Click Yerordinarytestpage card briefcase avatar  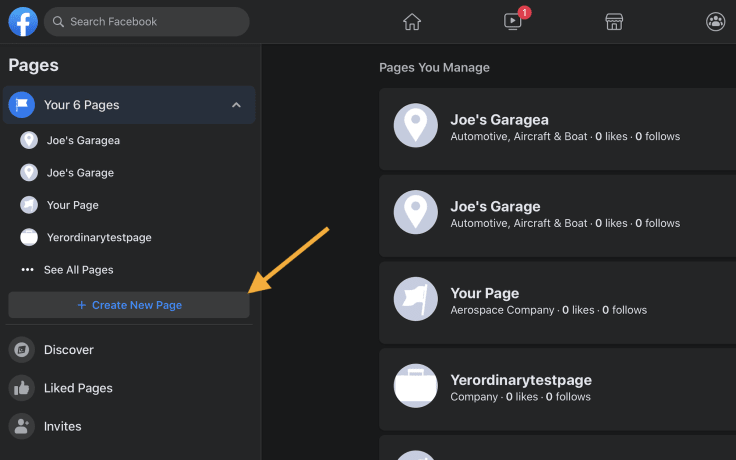[x=415, y=386]
